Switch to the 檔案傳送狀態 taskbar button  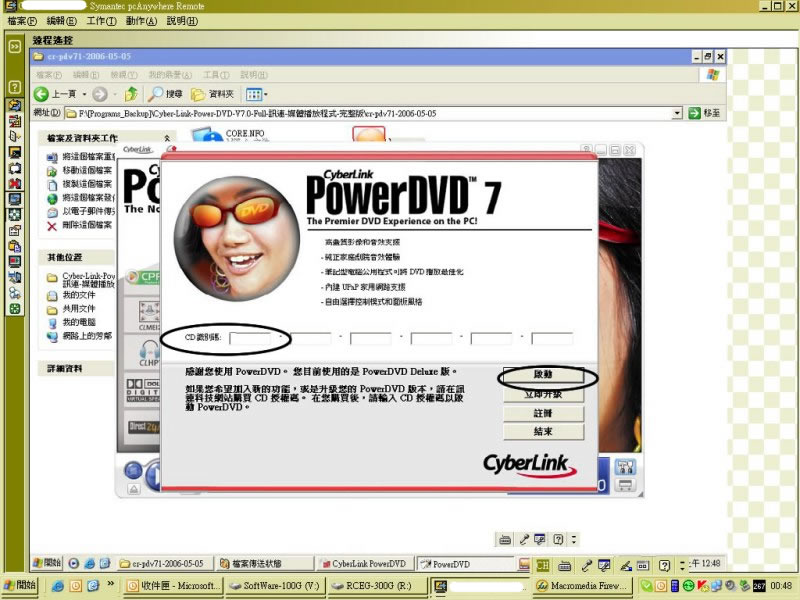(x=263, y=564)
